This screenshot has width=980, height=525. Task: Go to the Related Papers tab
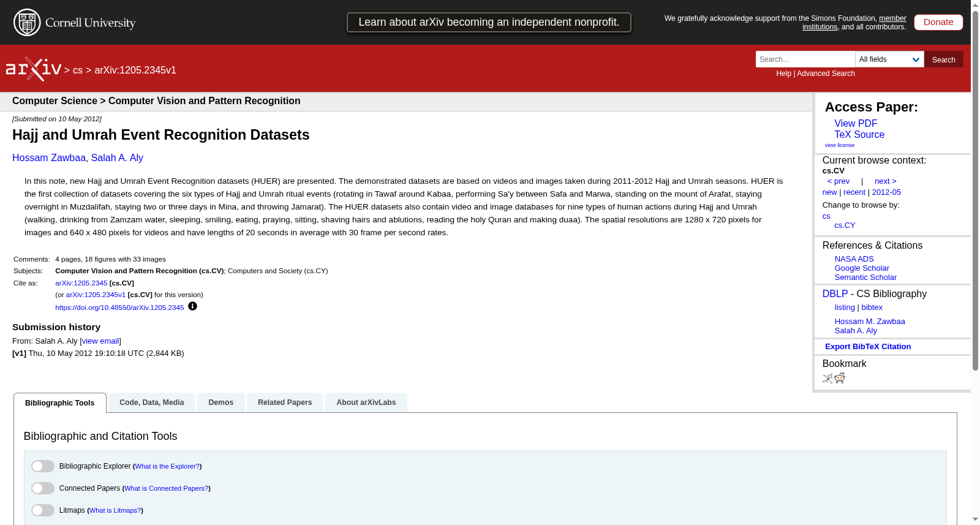285,402
